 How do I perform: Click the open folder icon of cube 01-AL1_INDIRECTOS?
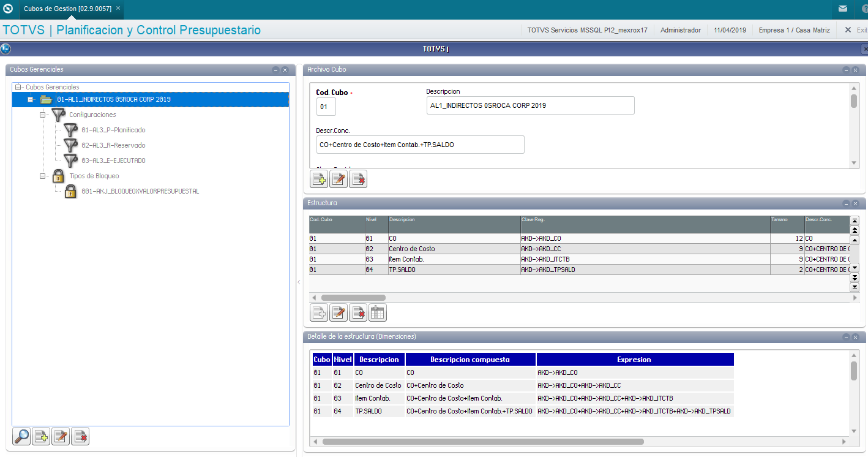(46, 99)
